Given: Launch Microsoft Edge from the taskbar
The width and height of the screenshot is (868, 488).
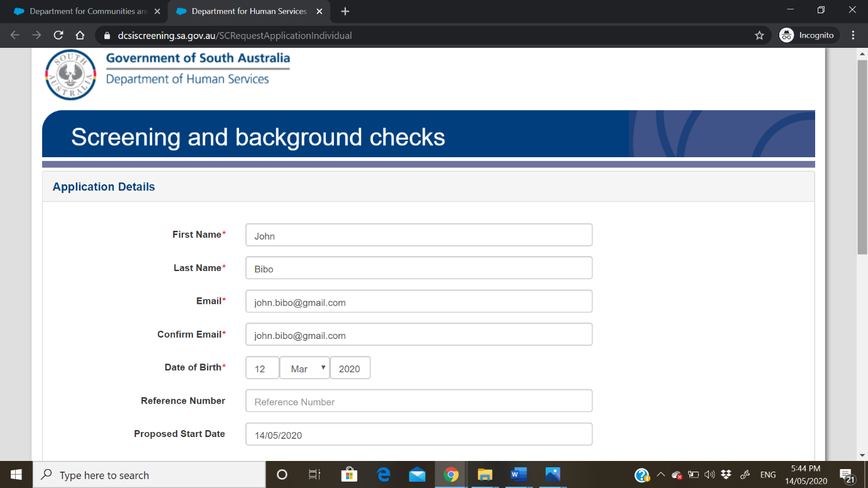Looking at the screenshot, I should click(383, 475).
